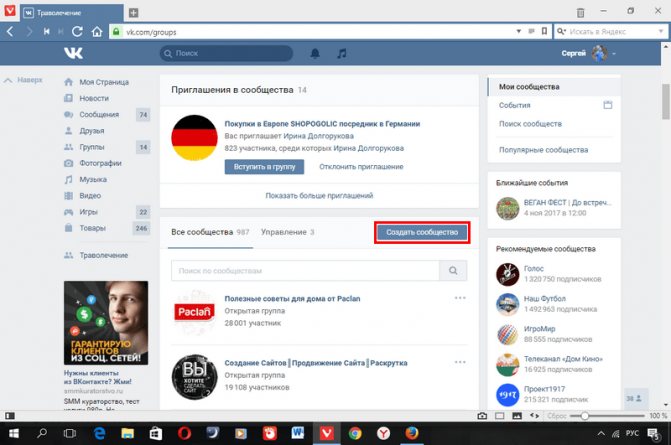The height and width of the screenshot is (445, 671).
Task: Click page actions icon in status bar
Action: click(x=534, y=416)
